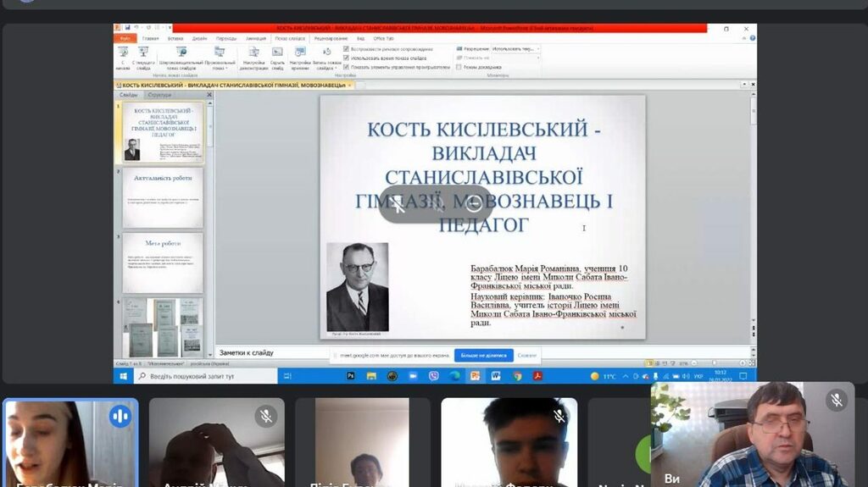The width and height of the screenshot is (868, 487).
Task: Start slideshow from the beginning icon
Action: tap(123, 53)
